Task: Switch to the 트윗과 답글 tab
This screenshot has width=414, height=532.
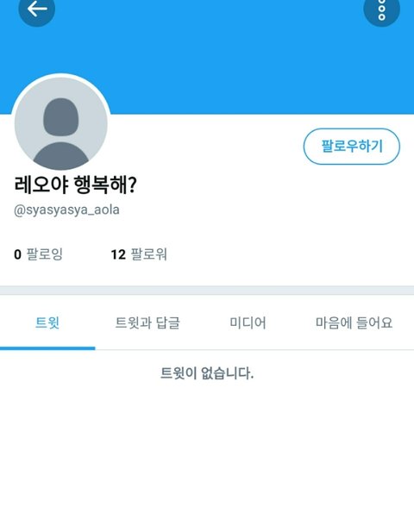Action: click(x=147, y=322)
